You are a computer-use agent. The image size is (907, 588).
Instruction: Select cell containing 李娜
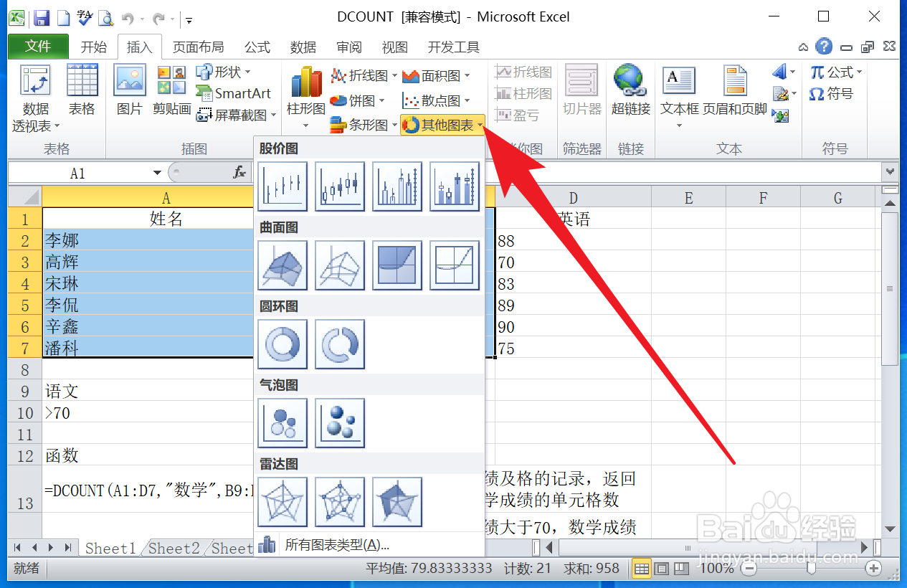pyautogui.click(x=148, y=240)
